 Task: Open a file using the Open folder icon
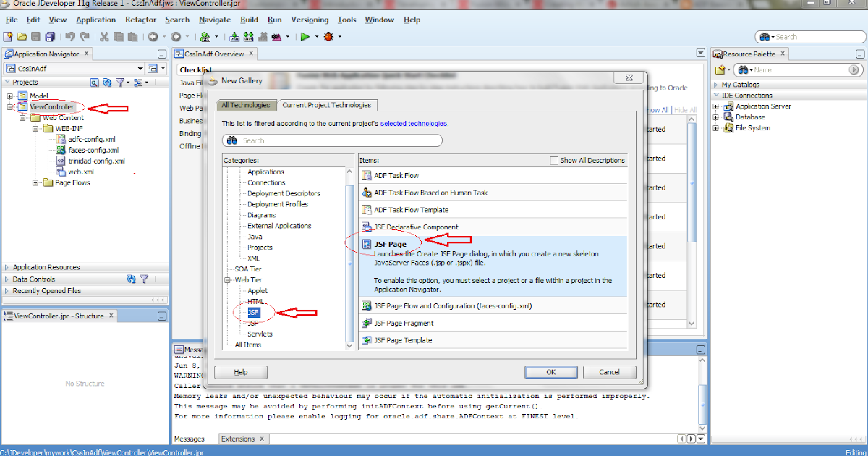coord(22,36)
